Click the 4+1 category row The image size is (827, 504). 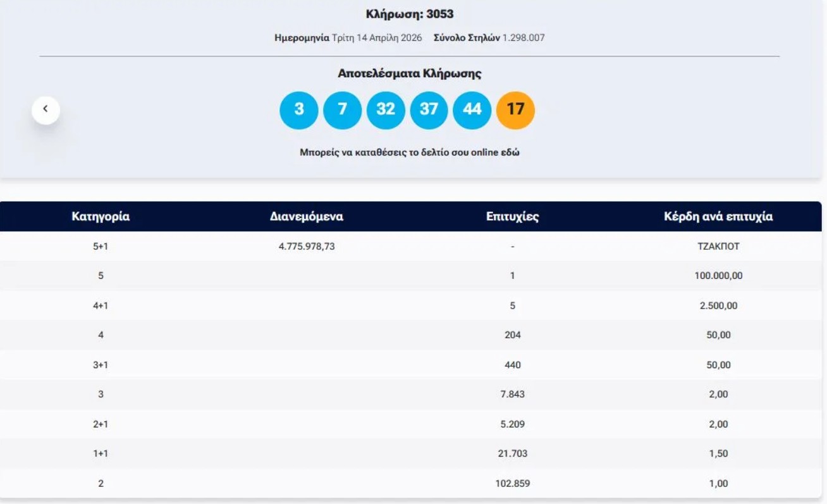pyautogui.click(x=101, y=306)
